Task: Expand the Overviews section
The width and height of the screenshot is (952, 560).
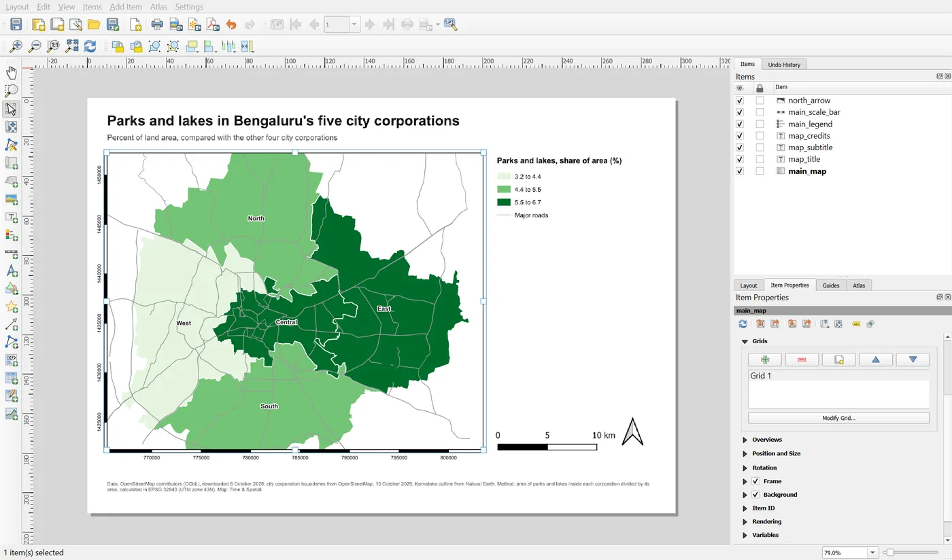Action: coord(745,440)
